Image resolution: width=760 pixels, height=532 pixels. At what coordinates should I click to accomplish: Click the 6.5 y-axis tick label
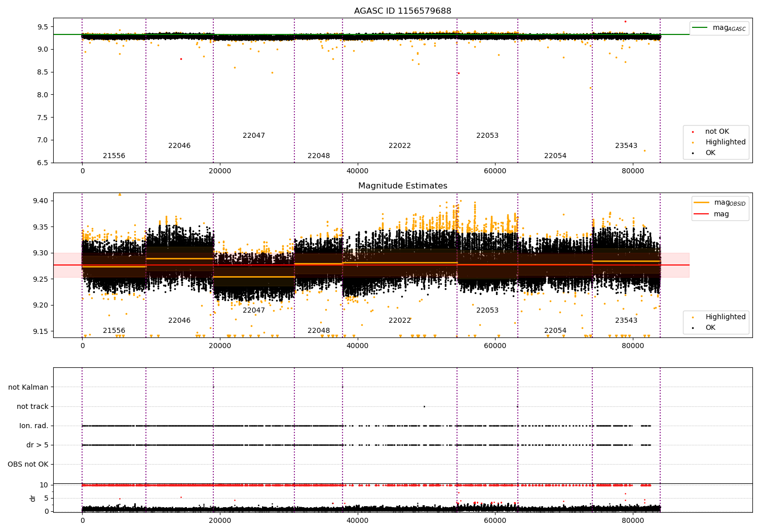coord(43,163)
